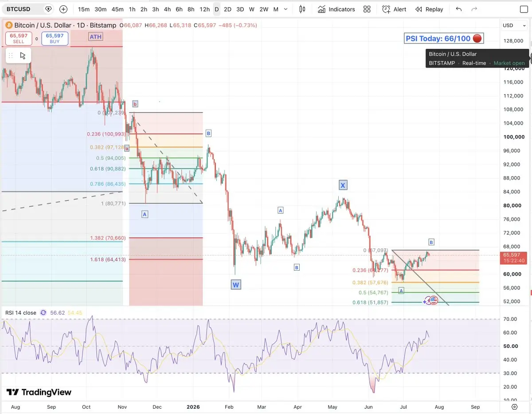This screenshot has height=414, width=532.
Task: Click the RSI purple refresh icon
Action: pos(43,313)
